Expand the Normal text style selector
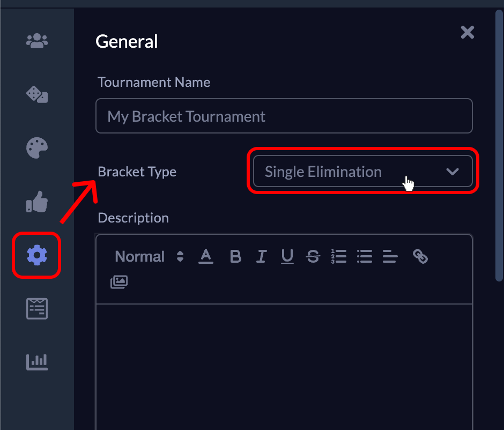The image size is (504, 430). click(x=149, y=256)
